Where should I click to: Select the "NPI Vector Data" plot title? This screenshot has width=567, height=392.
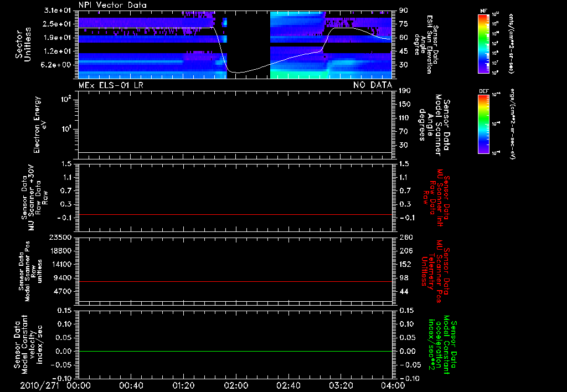click(112, 5)
